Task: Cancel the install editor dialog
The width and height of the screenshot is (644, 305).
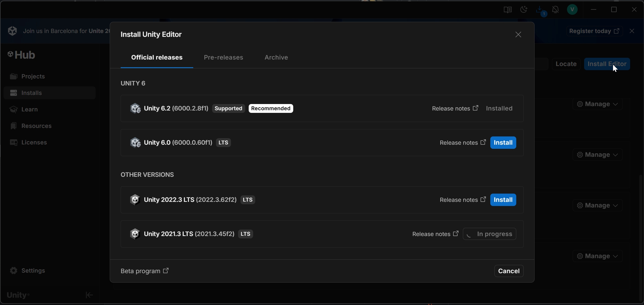Action: click(x=509, y=271)
